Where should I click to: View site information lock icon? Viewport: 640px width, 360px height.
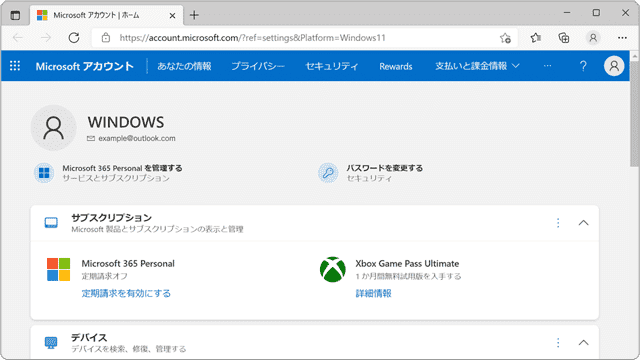click(x=106, y=38)
